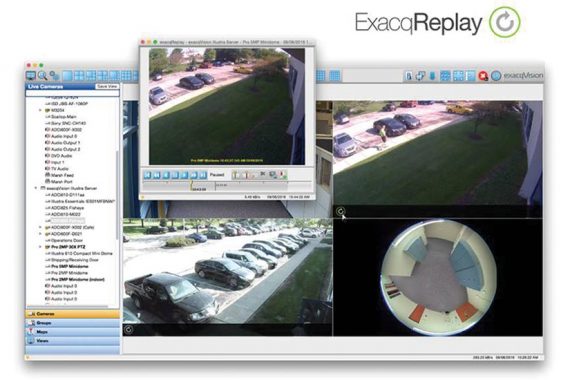
Task: Select the single-camera 1x1 layout icon
Action: (67, 76)
